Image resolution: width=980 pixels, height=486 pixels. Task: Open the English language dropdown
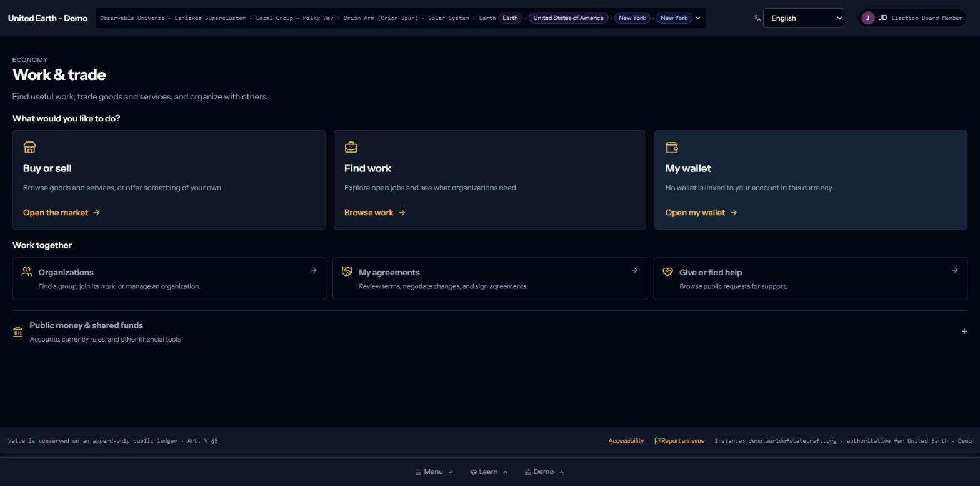point(803,18)
